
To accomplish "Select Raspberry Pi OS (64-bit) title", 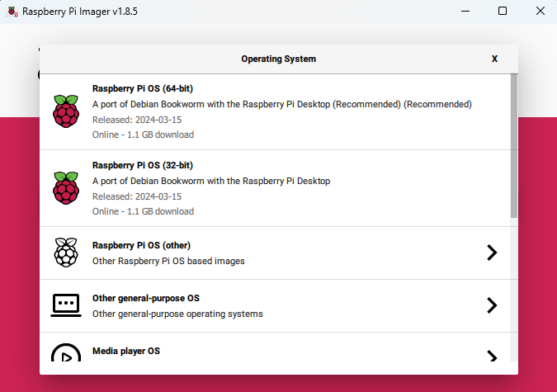I will pyautogui.click(x=143, y=88).
